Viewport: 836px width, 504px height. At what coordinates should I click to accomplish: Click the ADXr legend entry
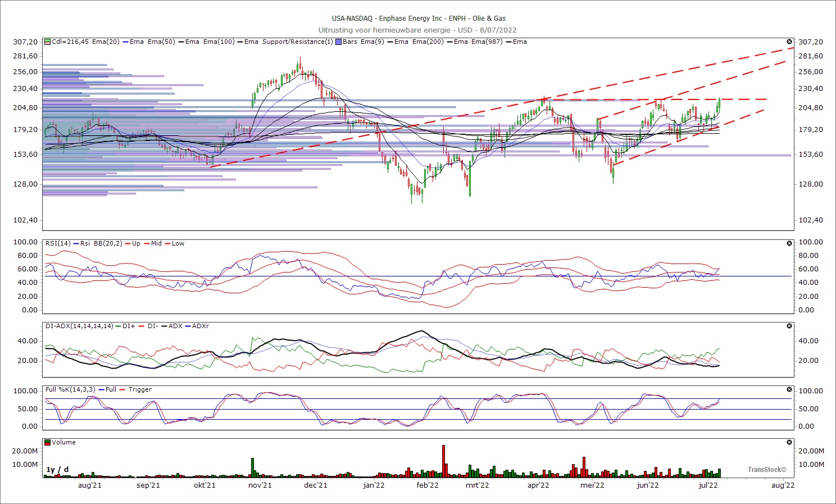[196, 326]
